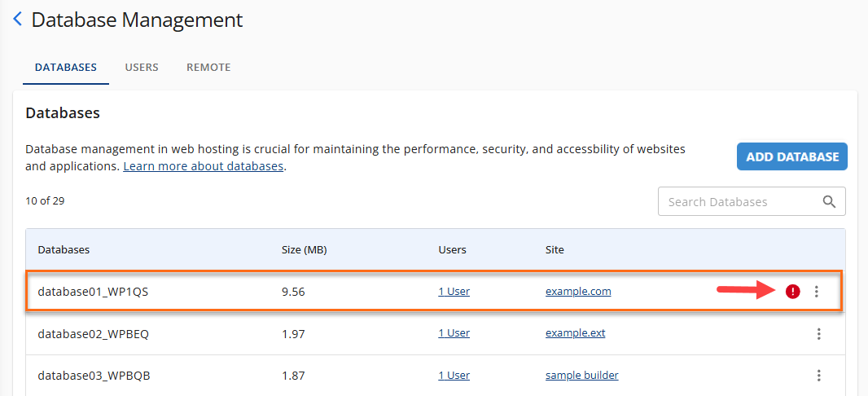Select the database02_WPBEQ row name
This screenshot has width=868, height=396.
click(x=94, y=333)
